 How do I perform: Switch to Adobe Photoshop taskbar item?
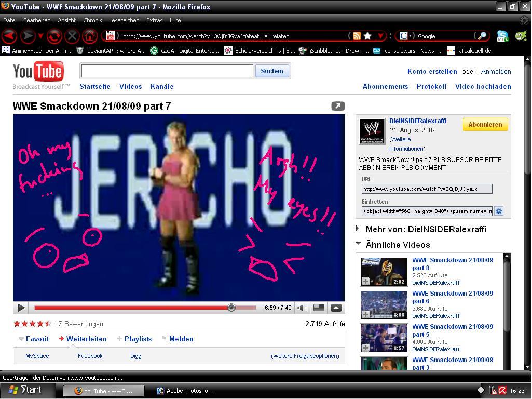[x=186, y=391]
